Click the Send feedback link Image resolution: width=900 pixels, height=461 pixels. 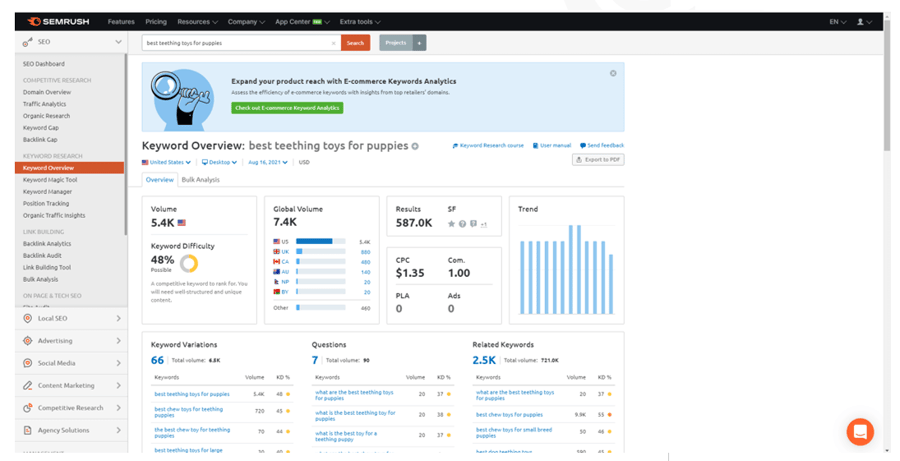[x=602, y=146]
